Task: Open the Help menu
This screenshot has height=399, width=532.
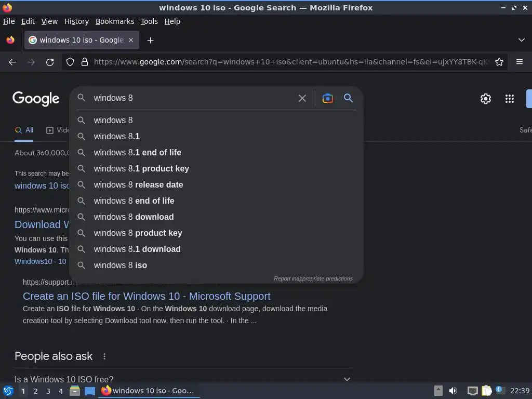Action: pos(172,21)
